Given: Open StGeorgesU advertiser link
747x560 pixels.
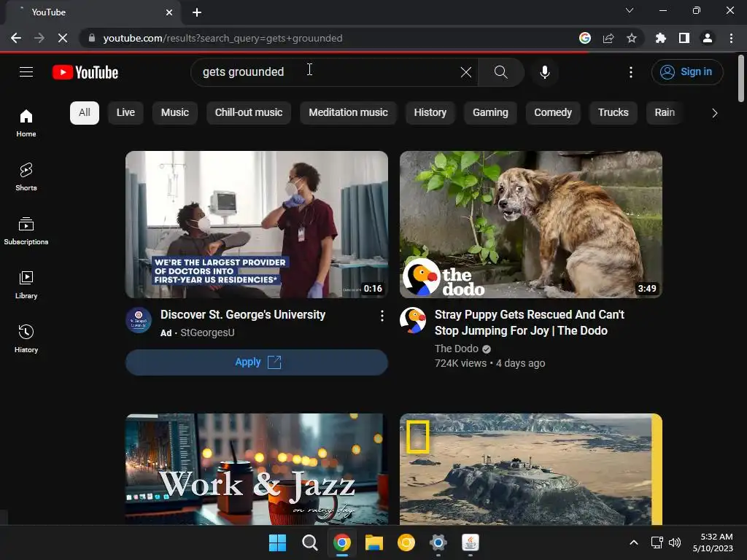Looking at the screenshot, I should tap(207, 332).
